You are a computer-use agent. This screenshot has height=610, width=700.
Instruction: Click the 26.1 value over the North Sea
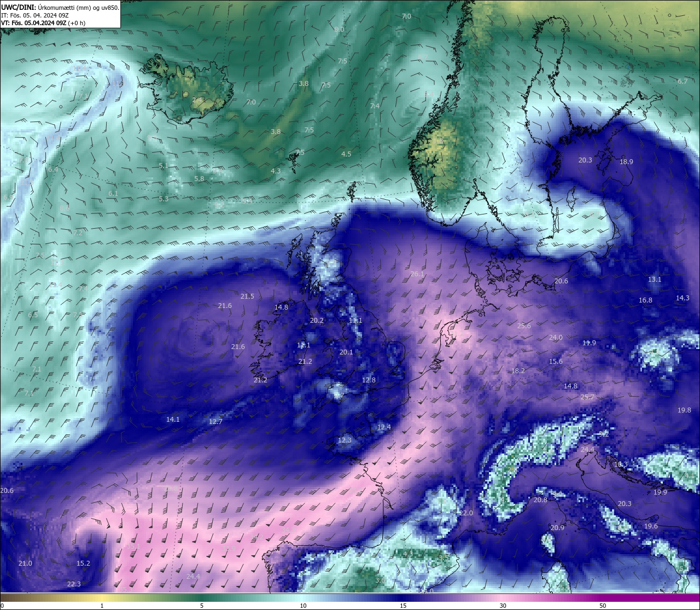click(x=417, y=274)
